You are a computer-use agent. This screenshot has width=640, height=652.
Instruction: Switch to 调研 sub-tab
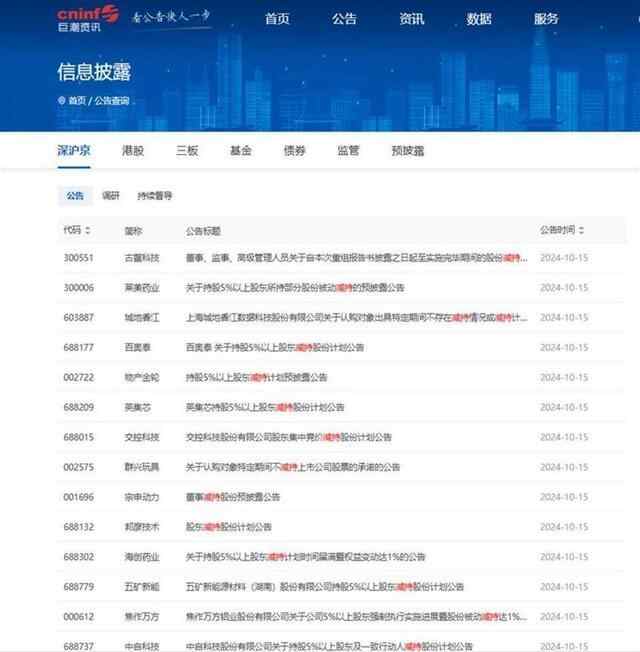[110, 196]
